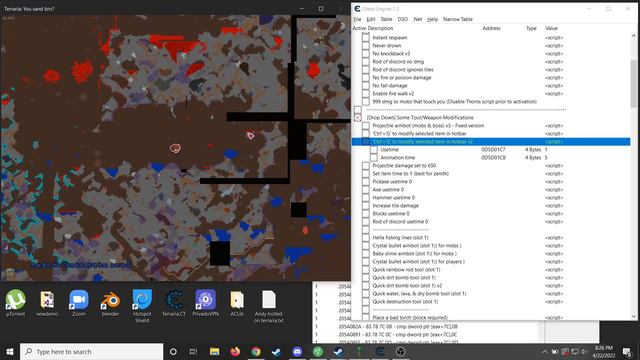Viewport: 640px width, 360px height.
Task: Open Task View from the taskbar
Action: coord(193,351)
